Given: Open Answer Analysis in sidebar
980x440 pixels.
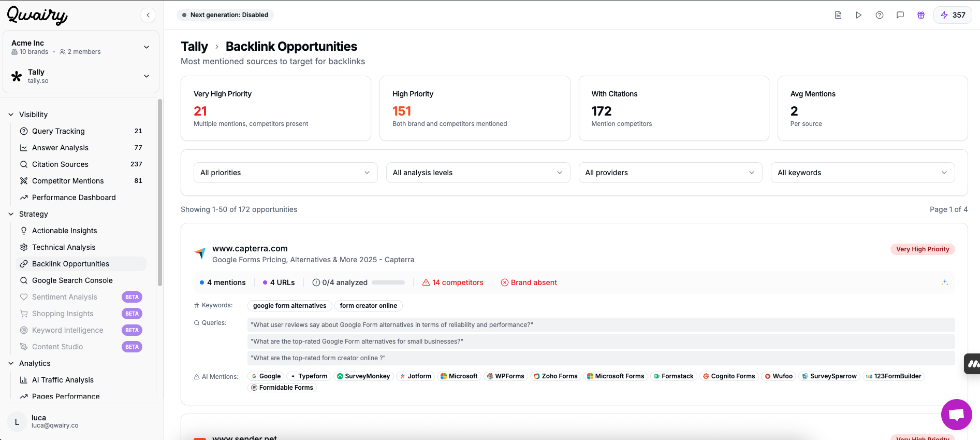Looking at the screenshot, I should [81, 148].
